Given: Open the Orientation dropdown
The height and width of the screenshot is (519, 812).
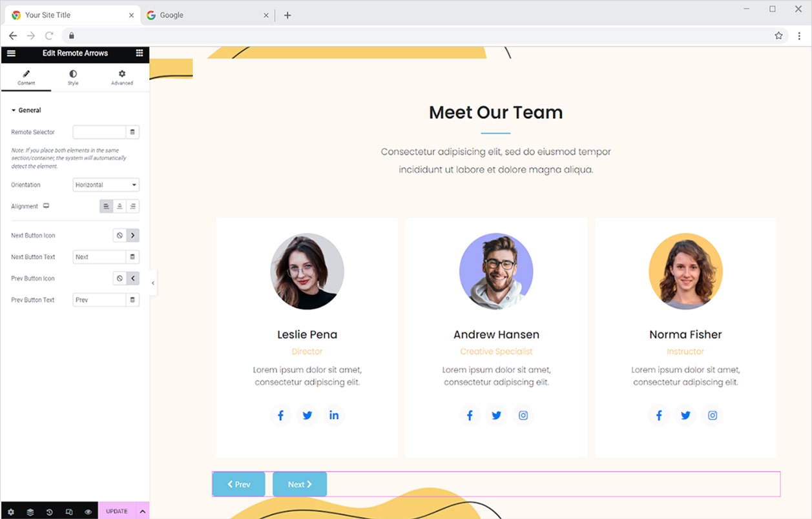Looking at the screenshot, I should (106, 185).
